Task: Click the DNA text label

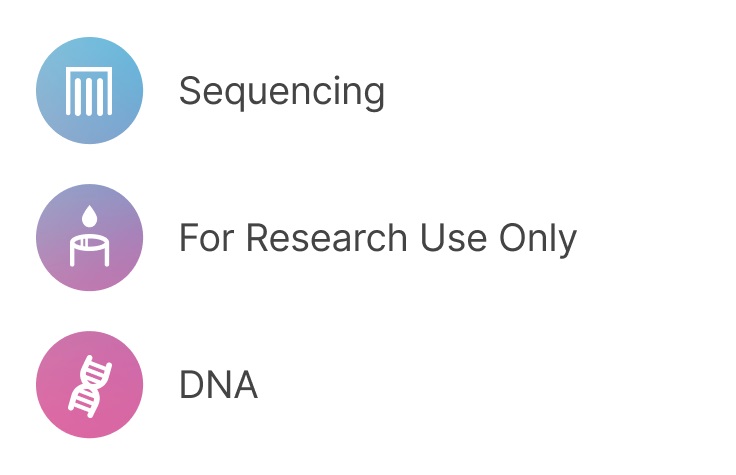Action: tap(218, 385)
